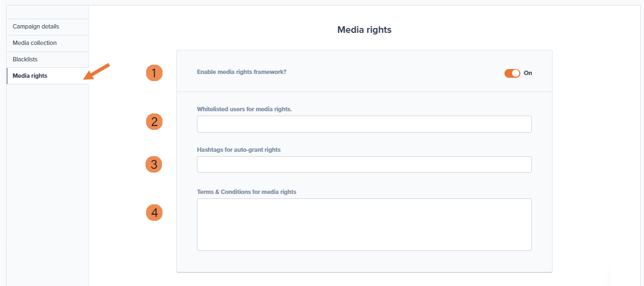Click into the Hashtags for auto-grant rights field
Viewport: 644px width, 286px height.
click(x=364, y=164)
